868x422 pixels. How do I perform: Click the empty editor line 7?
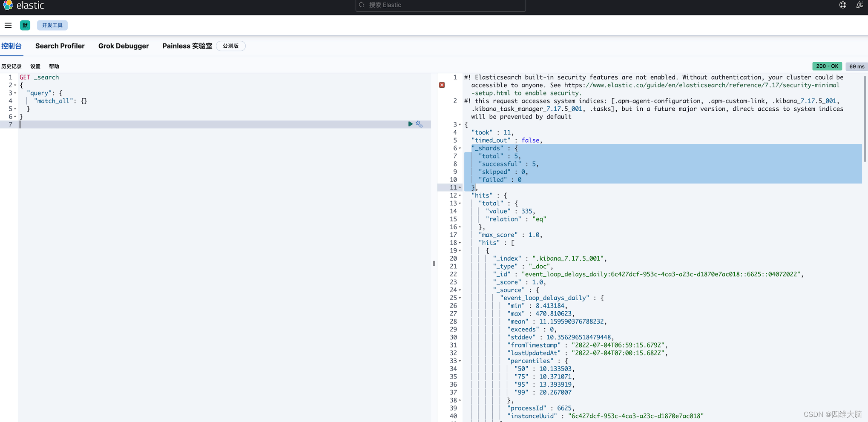click(x=224, y=124)
